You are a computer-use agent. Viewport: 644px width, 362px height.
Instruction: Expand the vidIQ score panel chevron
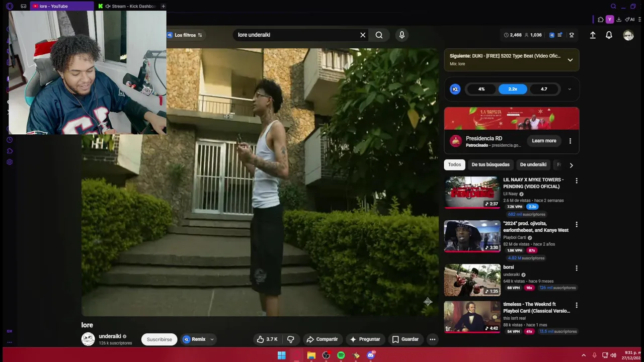(x=570, y=89)
